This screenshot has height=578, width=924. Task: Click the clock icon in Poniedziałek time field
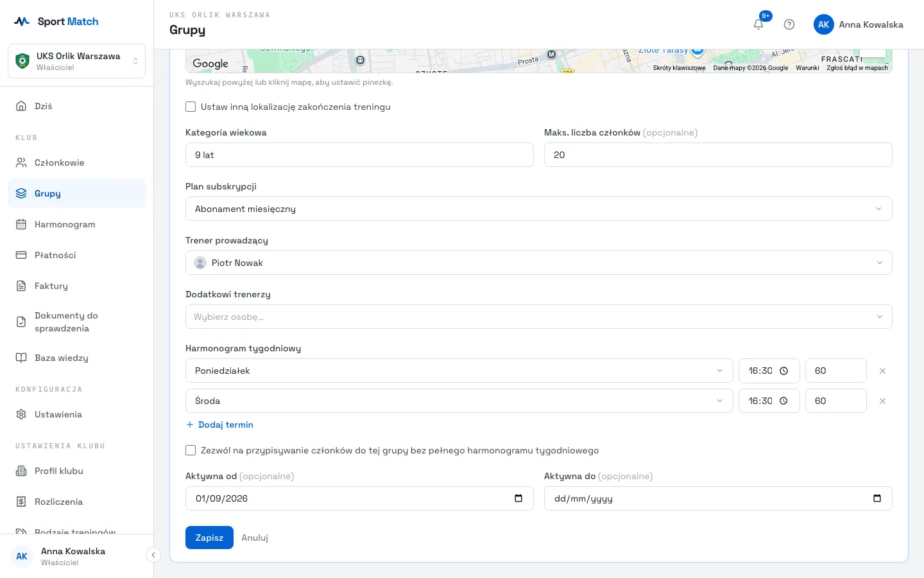[783, 371]
